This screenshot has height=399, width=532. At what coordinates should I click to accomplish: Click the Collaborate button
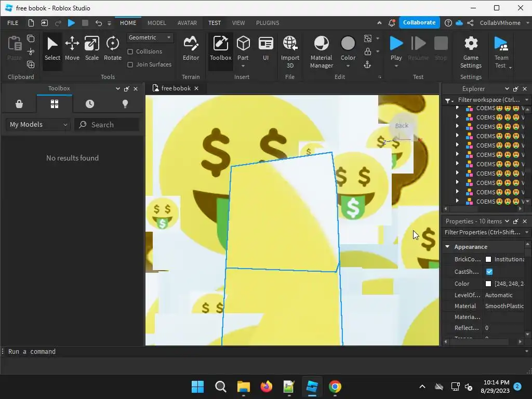point(419,22)
